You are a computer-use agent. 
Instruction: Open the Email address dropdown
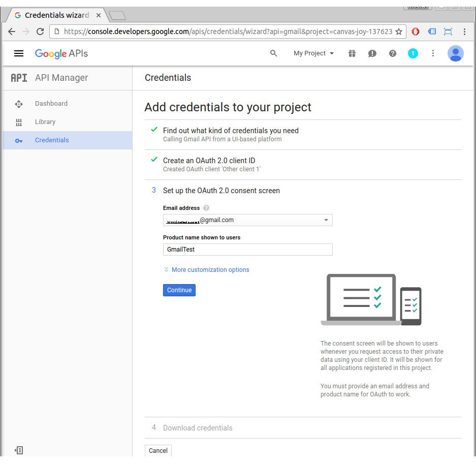(x=248, y=220)
